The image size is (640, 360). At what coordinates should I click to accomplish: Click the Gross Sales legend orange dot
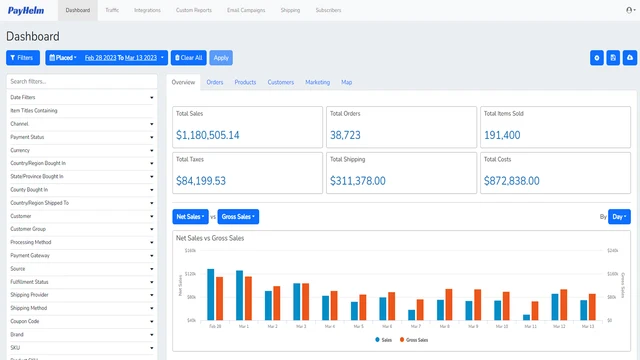402,340
